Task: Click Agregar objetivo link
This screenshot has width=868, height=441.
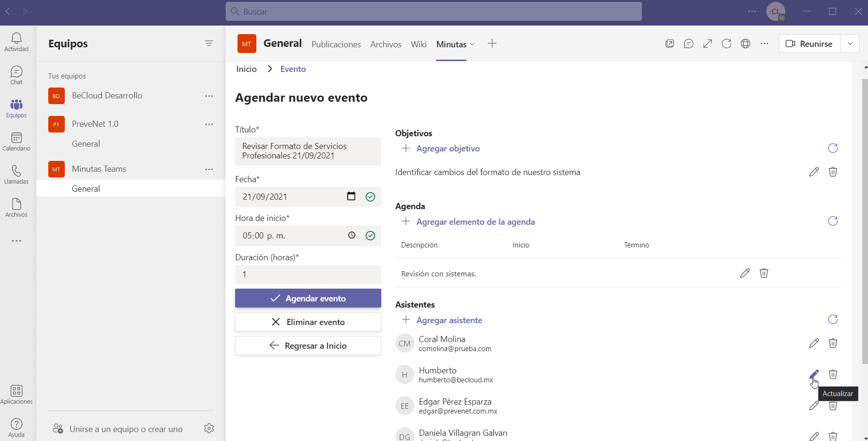Action: tap(441, 149)
